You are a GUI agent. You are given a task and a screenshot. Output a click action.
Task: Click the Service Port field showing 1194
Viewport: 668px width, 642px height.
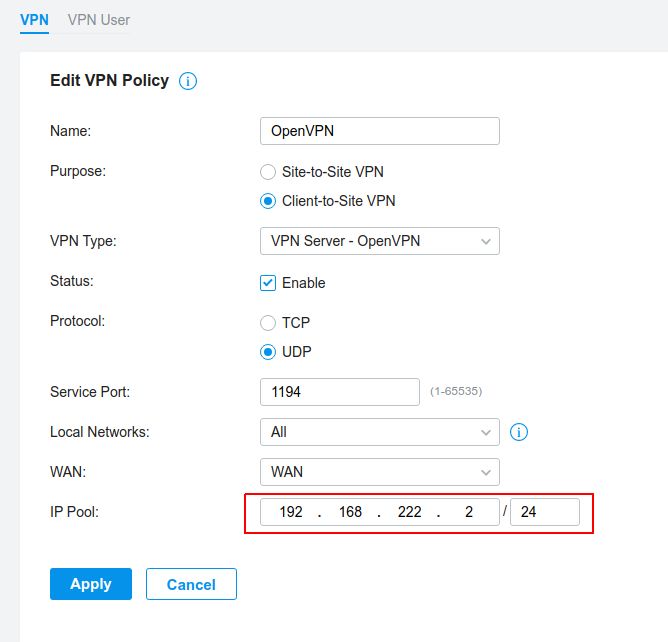click(x=340, y=392)
